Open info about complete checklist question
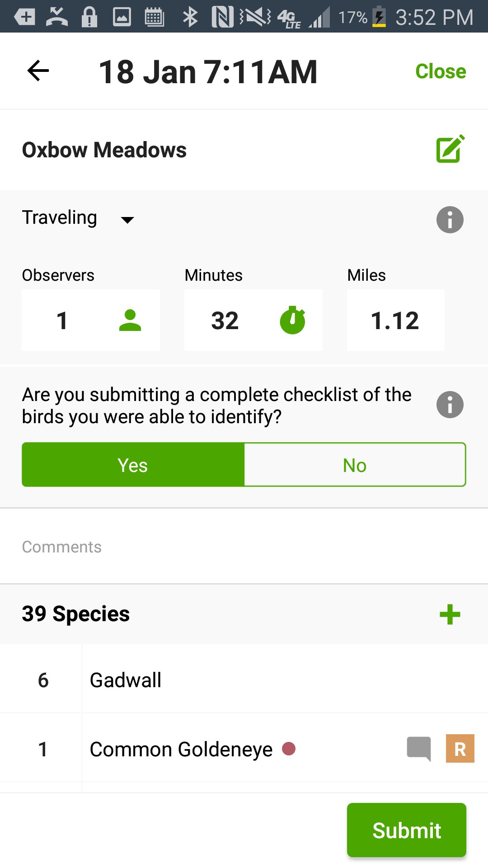488x868 pixels. pyautogui.click(x=450, y=405)
